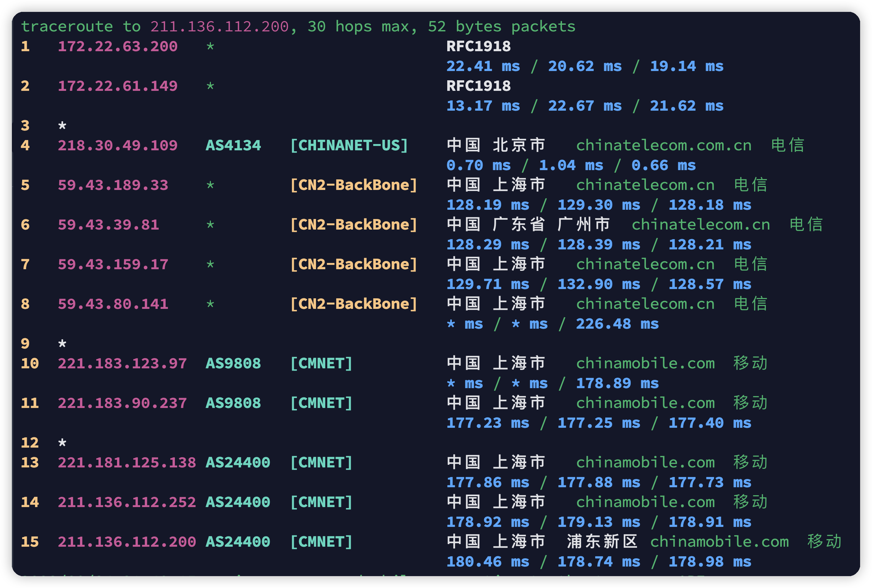Click 22.41 ms latency on hop 1
The width and height of the screenshot is (872, 588).
483,66
